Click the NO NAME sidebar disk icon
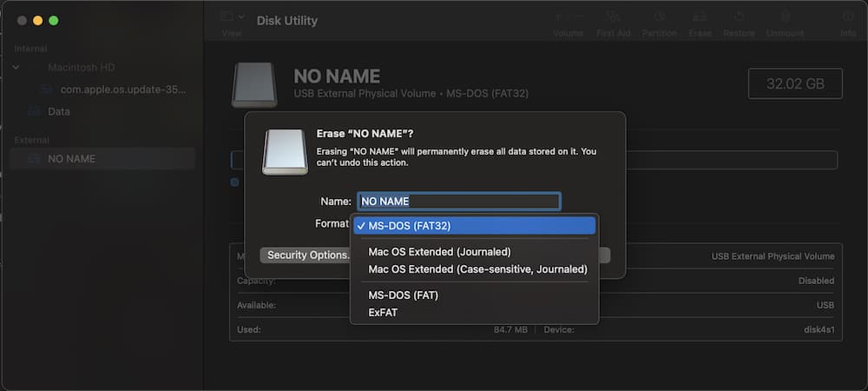Viewport: 868px width, 391px height. pos(35,159)
